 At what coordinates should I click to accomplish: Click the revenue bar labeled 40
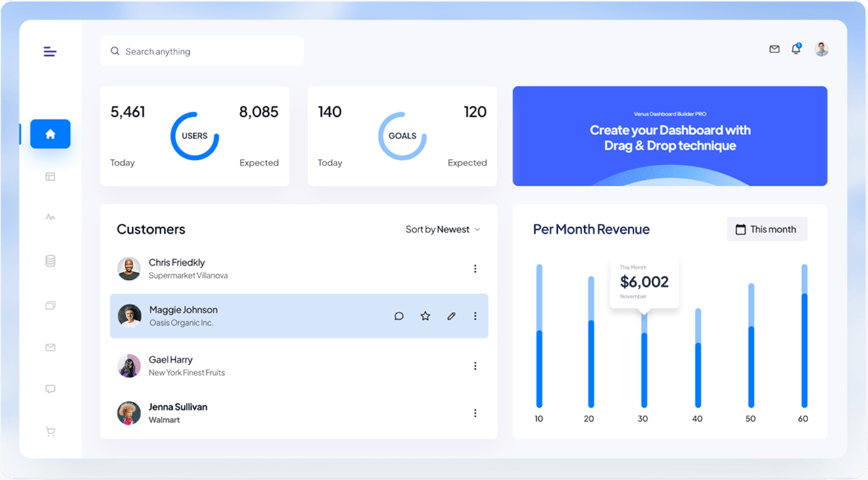[x=698, y=358]
